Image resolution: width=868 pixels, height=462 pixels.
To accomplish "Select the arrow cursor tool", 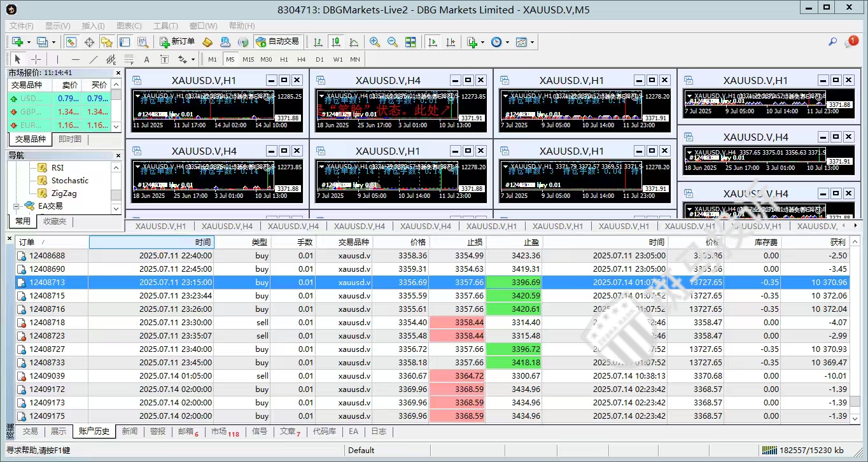I will [x=18, y=59].
